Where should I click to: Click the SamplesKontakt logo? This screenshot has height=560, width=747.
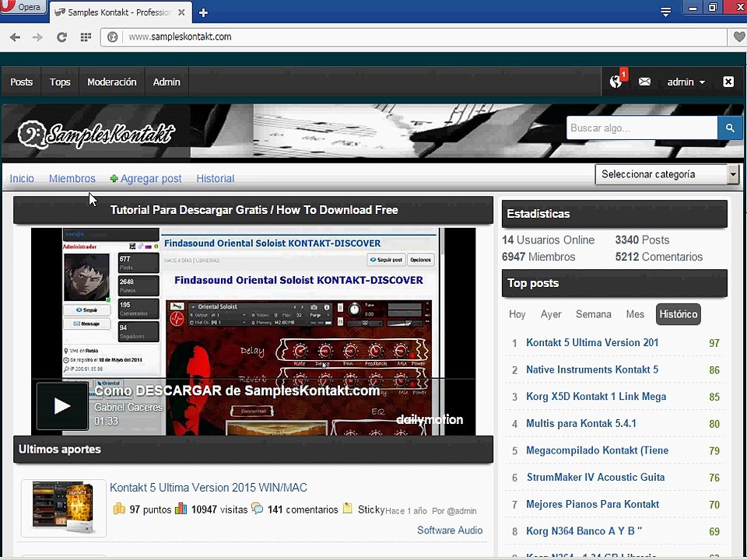pyautogui.click(x=96, y=134)
